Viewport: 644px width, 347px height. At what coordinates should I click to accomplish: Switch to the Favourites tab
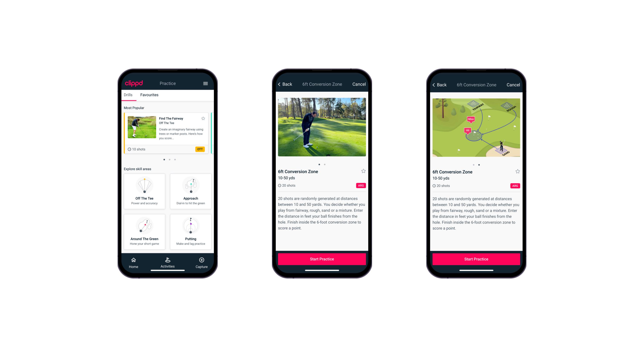[x=149, y=95]
